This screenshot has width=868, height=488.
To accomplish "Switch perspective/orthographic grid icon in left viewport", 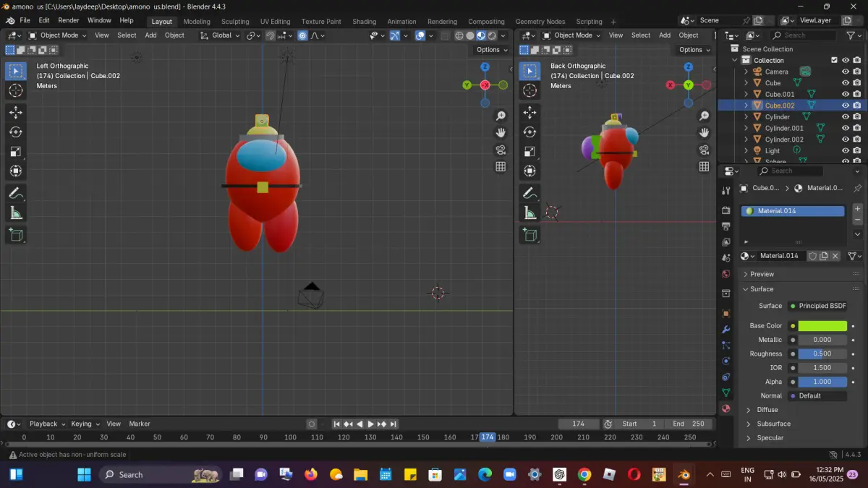I will (501, 166).
